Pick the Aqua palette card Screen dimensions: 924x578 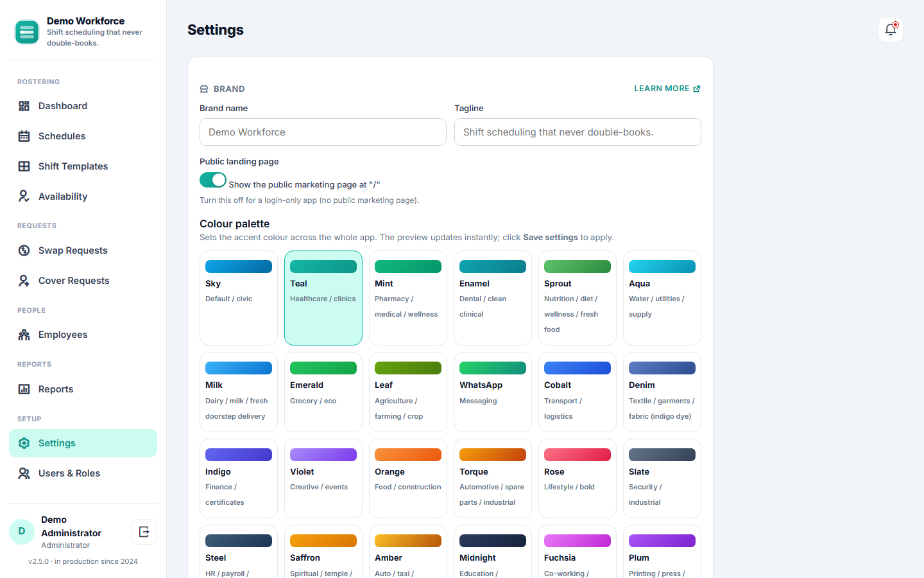pos(662,298)
